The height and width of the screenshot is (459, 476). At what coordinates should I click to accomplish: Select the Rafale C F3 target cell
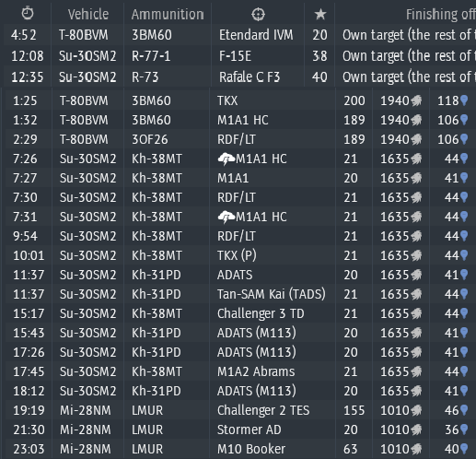pyautogui.click(x=250, y=76)
